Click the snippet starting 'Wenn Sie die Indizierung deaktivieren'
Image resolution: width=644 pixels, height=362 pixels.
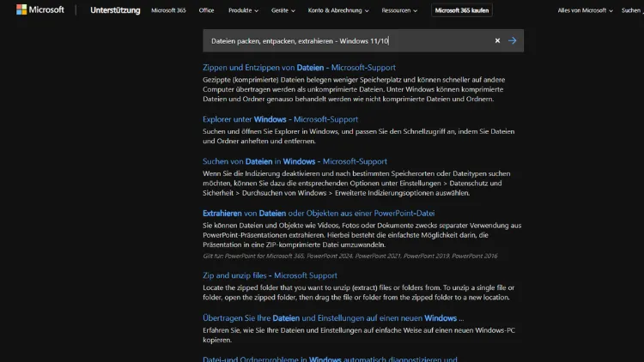click(x=356, y=183)
